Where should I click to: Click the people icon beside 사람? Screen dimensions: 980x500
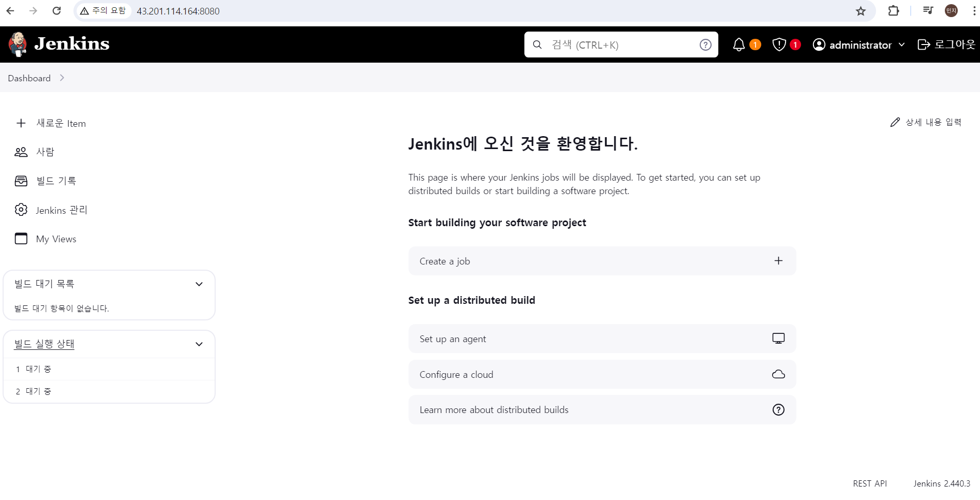click(x=21, y=152)
